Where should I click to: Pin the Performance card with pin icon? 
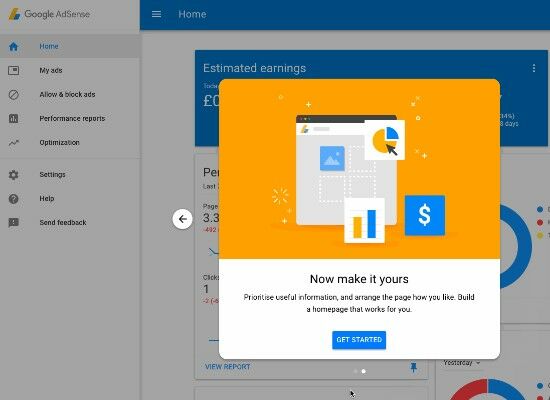pos(414,367)
